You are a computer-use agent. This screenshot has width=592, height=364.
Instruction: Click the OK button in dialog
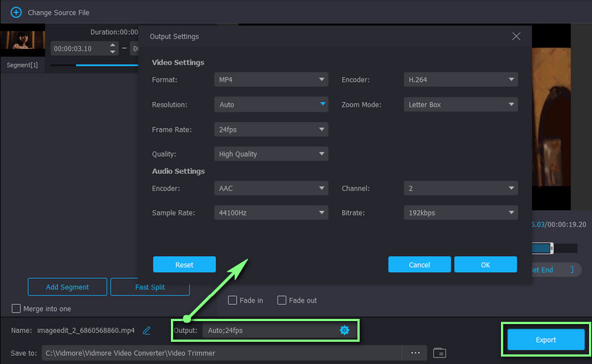[x=485, y=264]
